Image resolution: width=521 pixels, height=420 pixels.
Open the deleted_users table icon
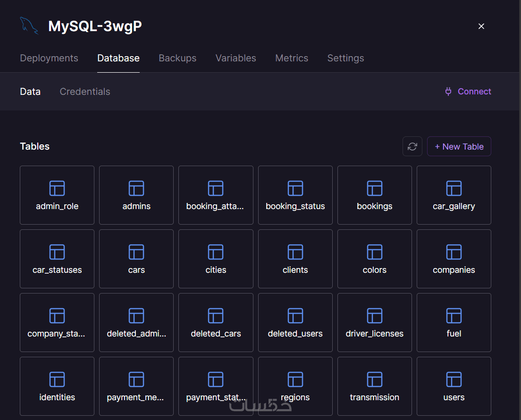click(295, 316)
